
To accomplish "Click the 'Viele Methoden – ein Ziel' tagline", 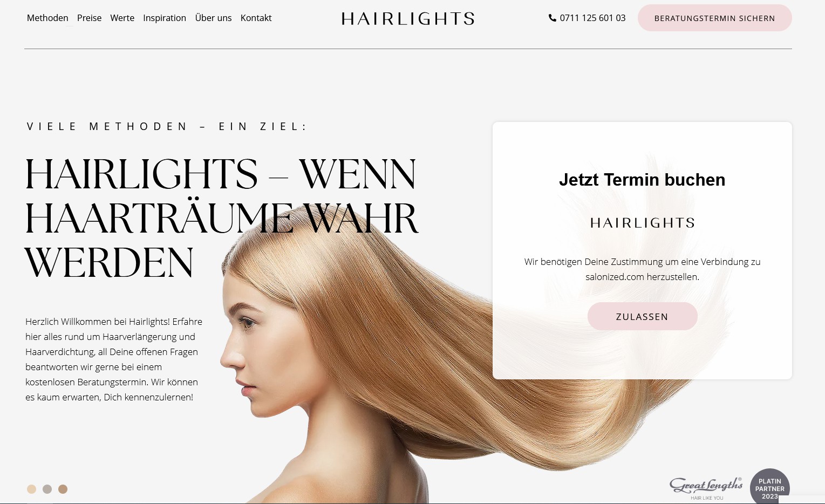I will click(x=167, y=126).
